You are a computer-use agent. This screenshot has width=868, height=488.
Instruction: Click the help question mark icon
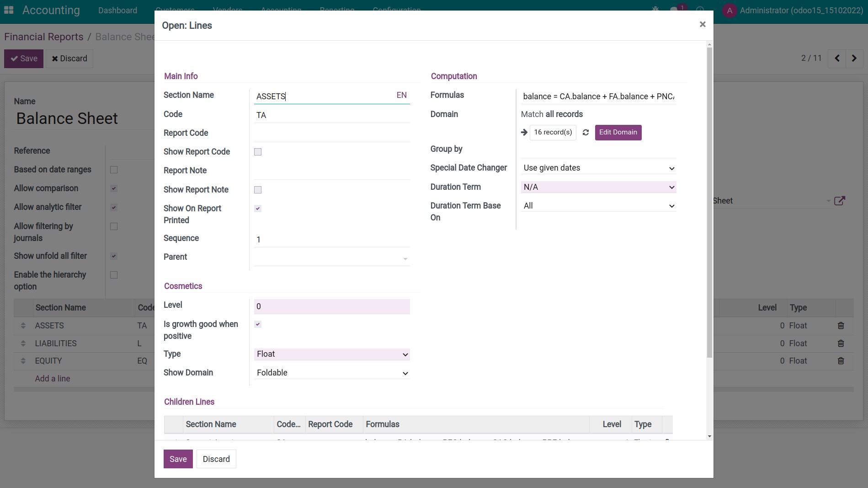pos(701,10)
